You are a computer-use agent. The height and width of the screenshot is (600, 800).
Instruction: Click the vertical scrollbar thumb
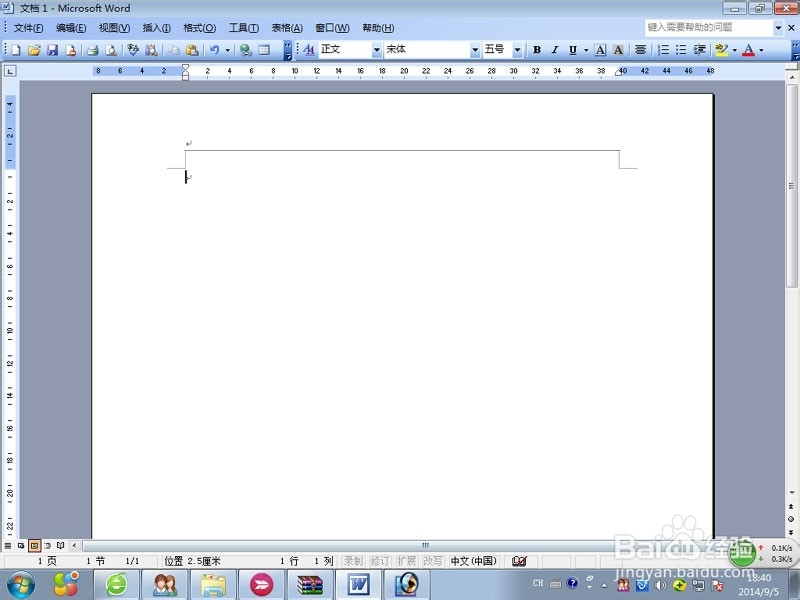791,186
